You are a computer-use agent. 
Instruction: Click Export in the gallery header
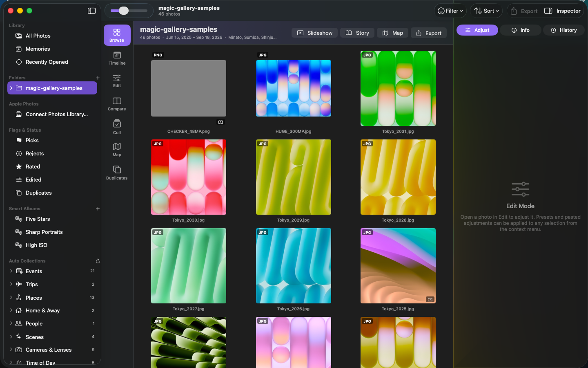pyautogui.click(x=429, y=33)
